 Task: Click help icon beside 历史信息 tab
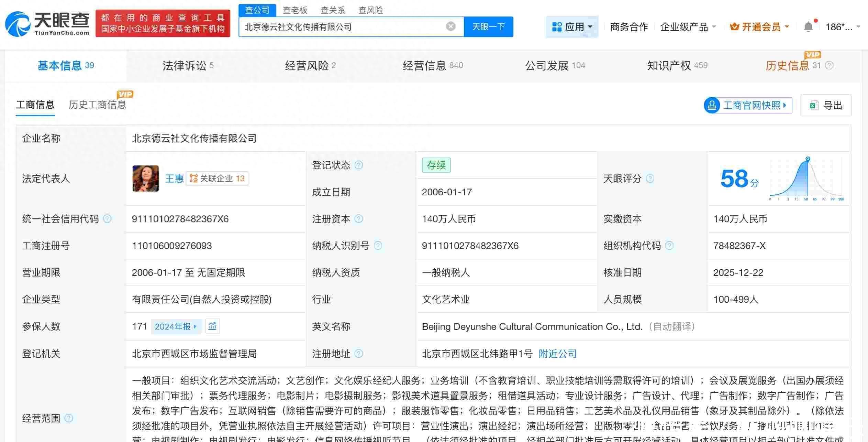click(829, 65)
